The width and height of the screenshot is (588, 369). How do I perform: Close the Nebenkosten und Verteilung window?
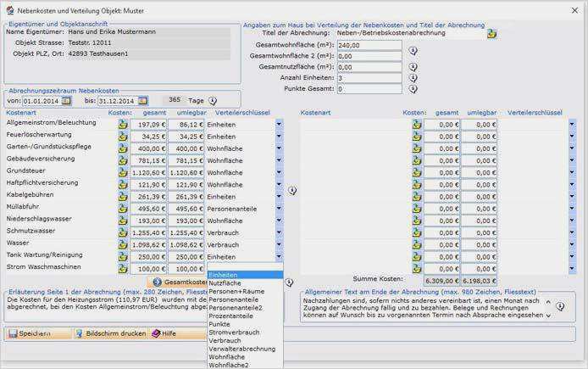point(575,10)
